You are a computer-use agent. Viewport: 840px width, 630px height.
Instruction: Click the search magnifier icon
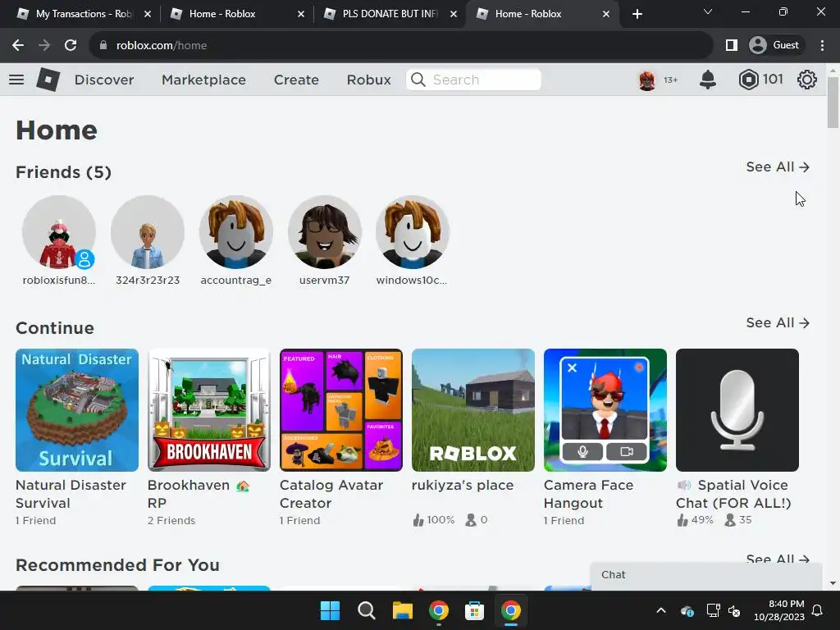[x=418, y=80]
